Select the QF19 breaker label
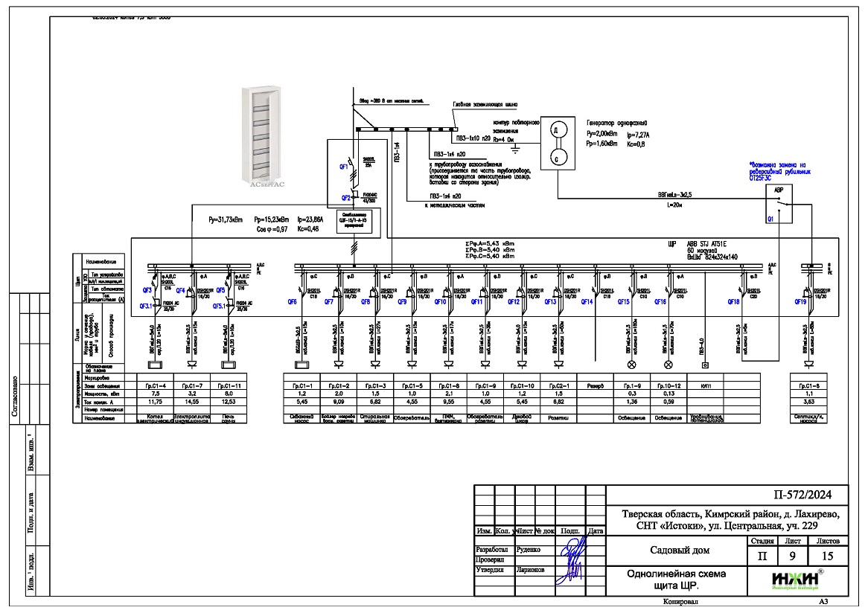Image resolution: width=868 pixels, height=613 pixels. click(800, 302)
